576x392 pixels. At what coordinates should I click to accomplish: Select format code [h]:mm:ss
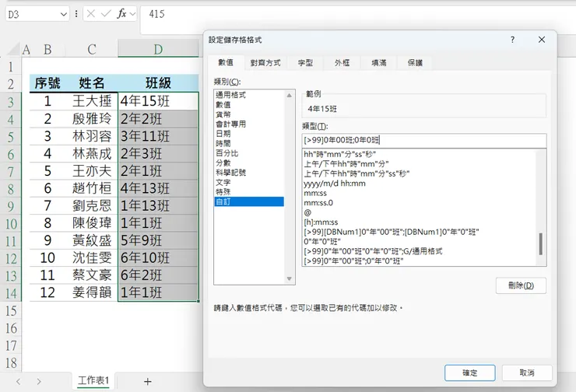(x=321, y=222)
